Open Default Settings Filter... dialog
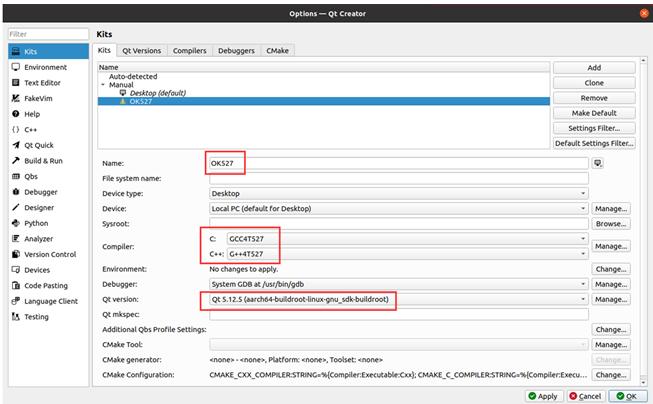The height and width of the screenshot is (404, 653). tap(594, 143)
